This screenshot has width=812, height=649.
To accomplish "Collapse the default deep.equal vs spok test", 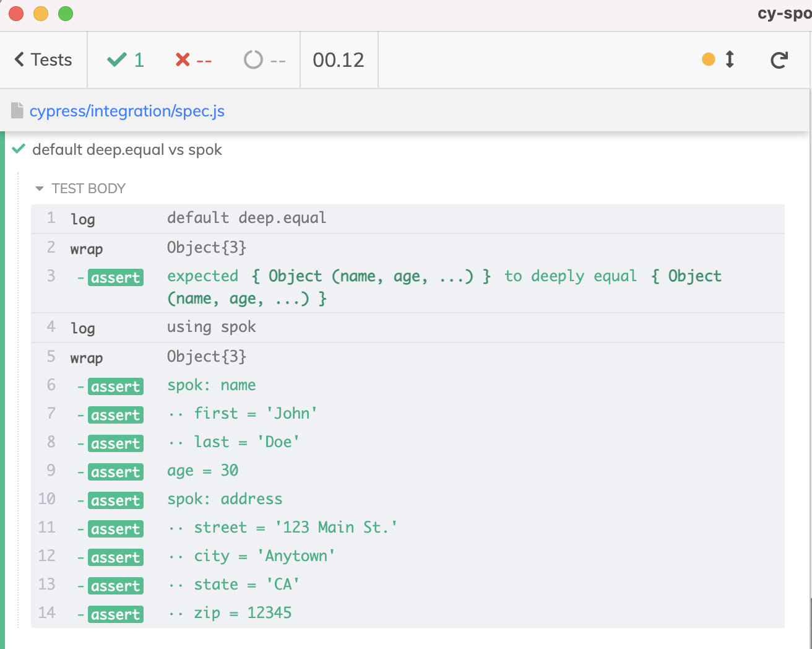I will click(x=127, y=150).
